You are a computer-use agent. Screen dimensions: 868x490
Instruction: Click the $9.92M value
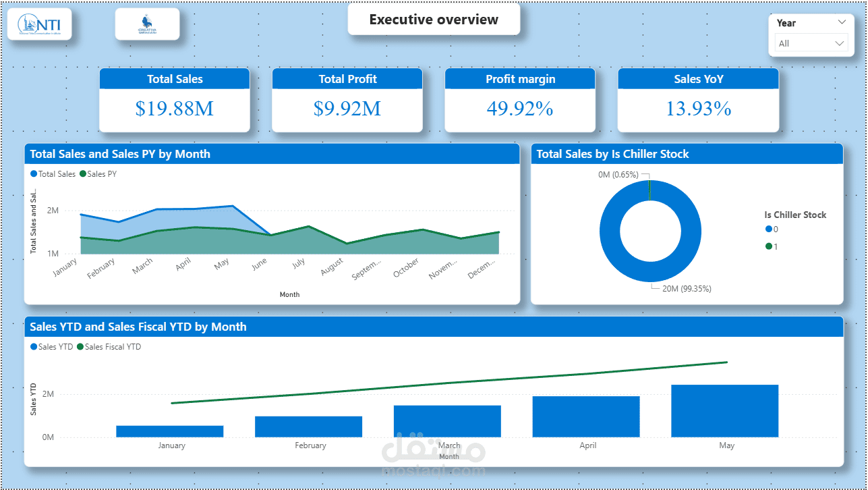pyautogui.click(x=347, y=109)
